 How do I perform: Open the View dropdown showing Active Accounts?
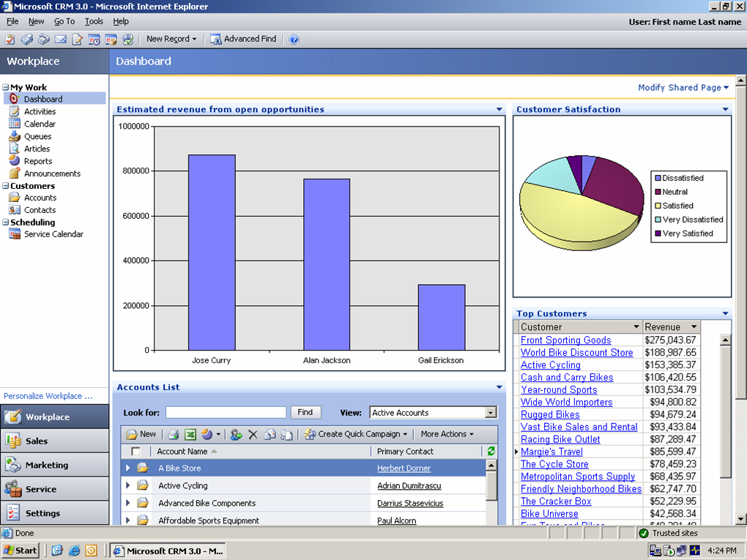(x=491, y=413)
